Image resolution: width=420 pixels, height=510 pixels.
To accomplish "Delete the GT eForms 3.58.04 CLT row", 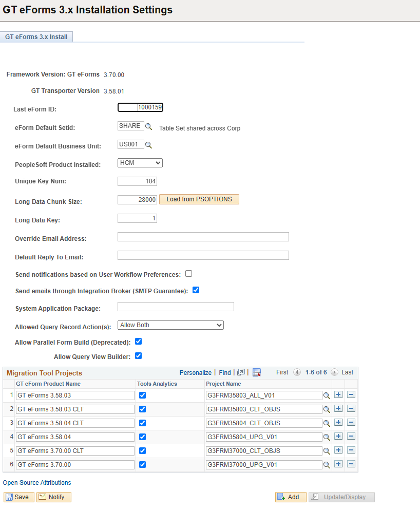I will pos(351,422).
